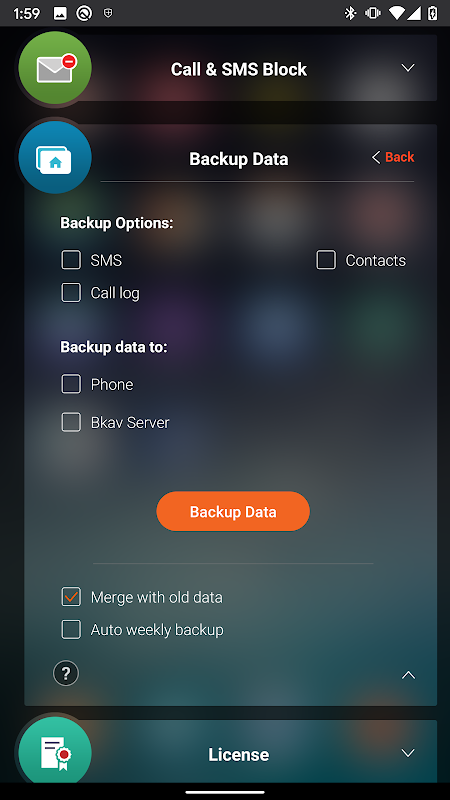
Task: Tap the picture notification icon in the status bar
Action: click(60, 14)
